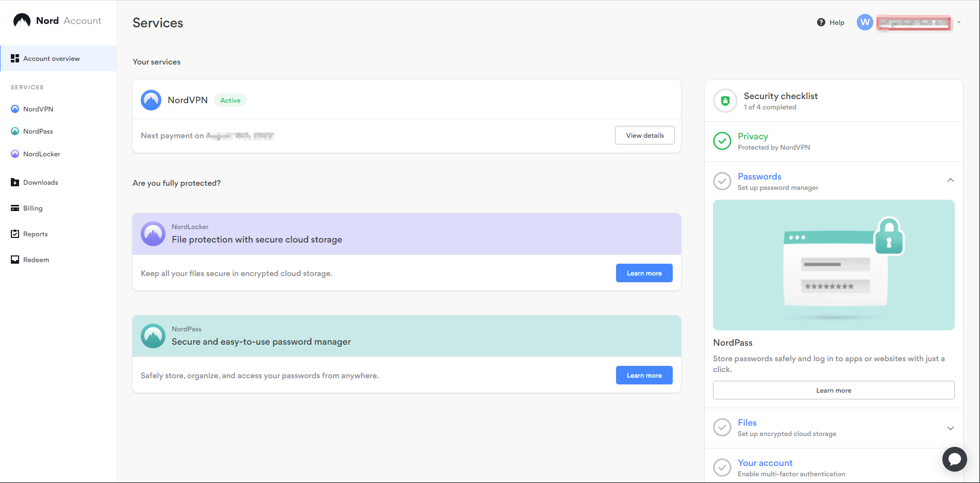The height and width of the screenshot is (483, 980).
Task: Go to NordVPN in the sidebar menu
Action: [38, 109]
